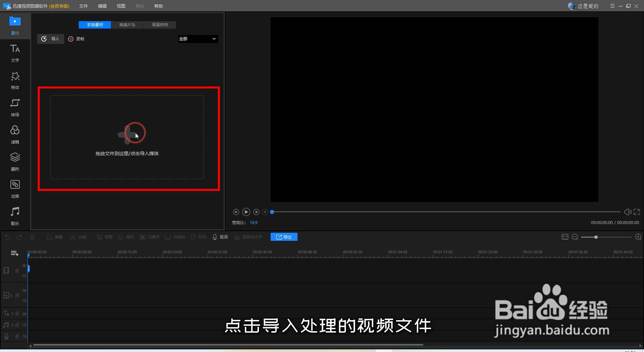Hide the video track with the eye toggle
644x352 pixels.
coord(24,266)
